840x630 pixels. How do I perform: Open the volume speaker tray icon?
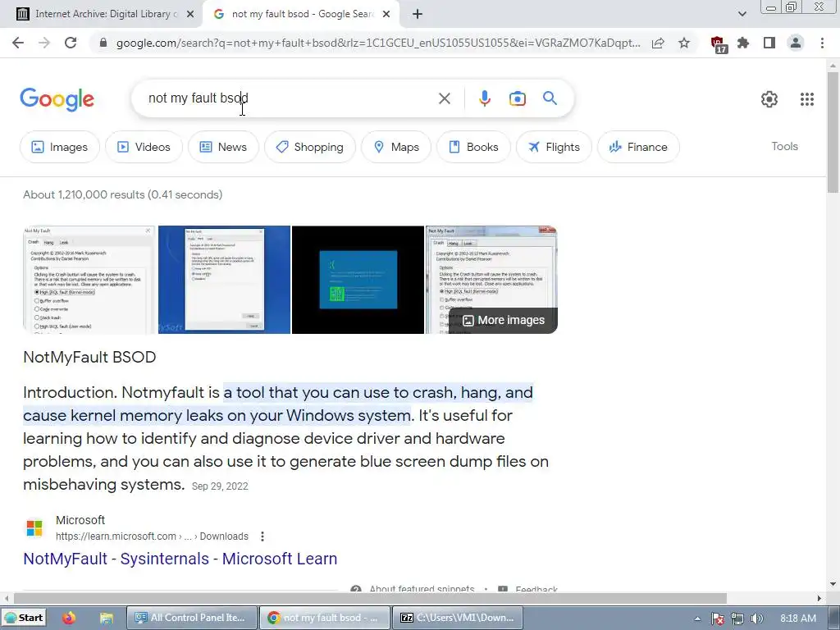(757, 619)
